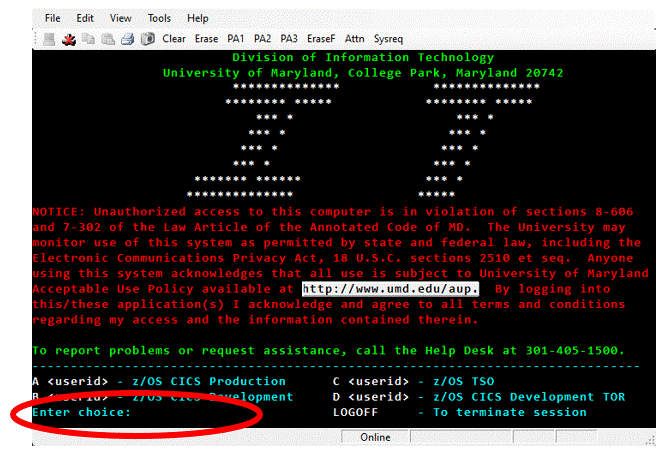Open the Help menu
The height and width of the screenshot is (460, 665).
(198, 18)
